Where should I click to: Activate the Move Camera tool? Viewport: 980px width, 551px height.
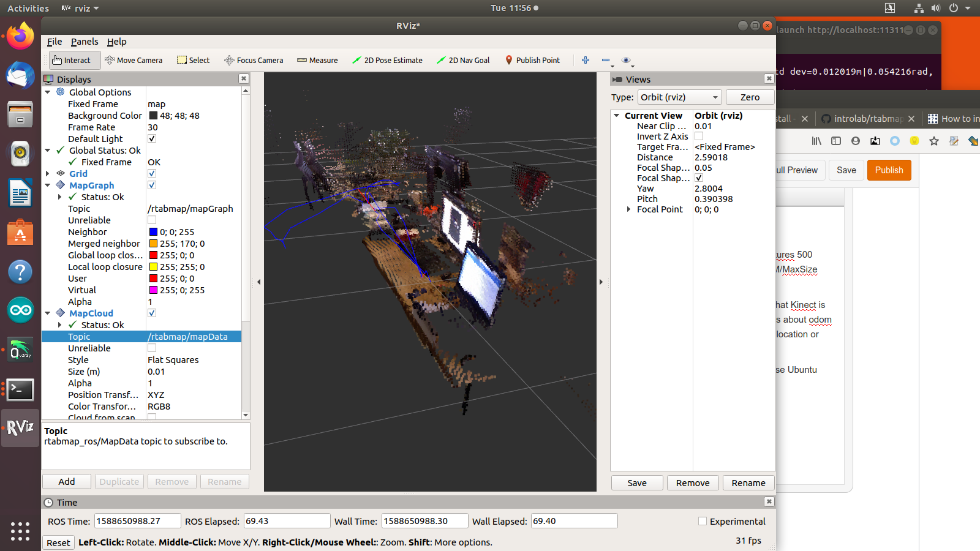(134, 60)
